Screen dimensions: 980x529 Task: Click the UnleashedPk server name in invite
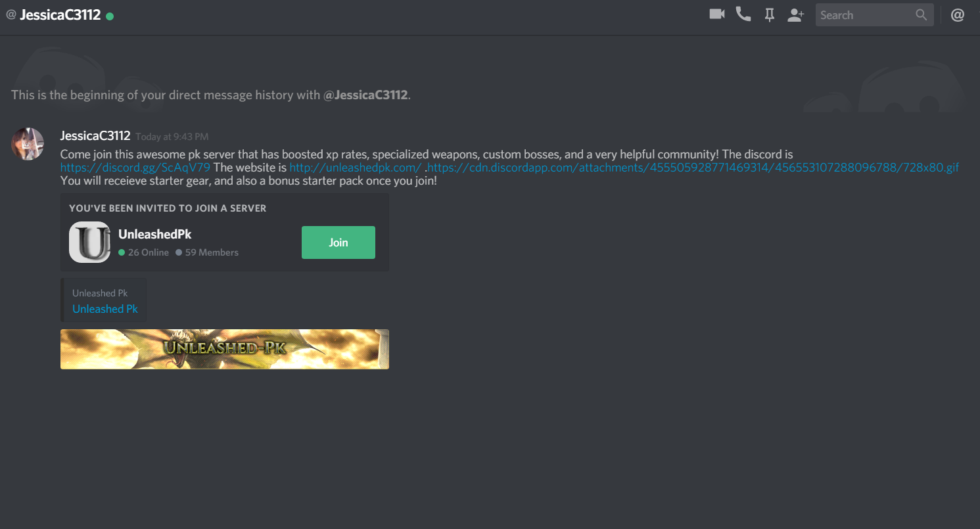(154, 234)
